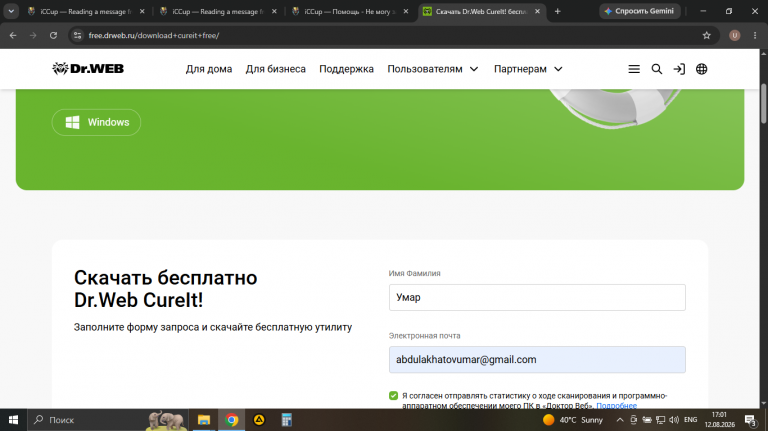Open Chrome three-dot menu
Viewport: 768px width, 431px height.
tap(755, 35)
